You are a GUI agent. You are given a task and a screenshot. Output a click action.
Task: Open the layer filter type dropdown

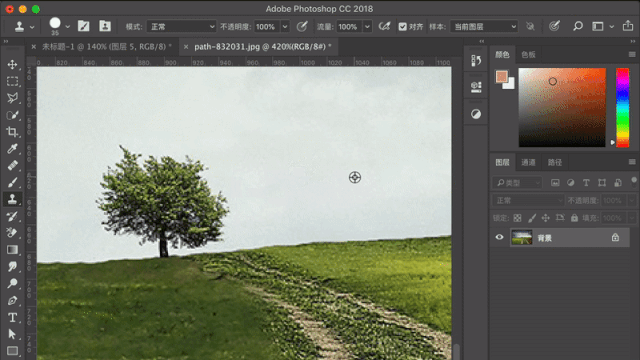[x=517, y=183]
